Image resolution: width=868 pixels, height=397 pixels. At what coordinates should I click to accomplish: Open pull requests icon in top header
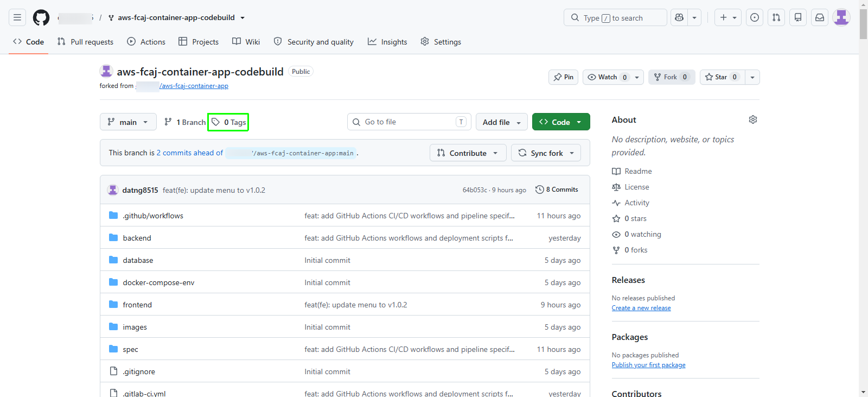tap(776, 17)
